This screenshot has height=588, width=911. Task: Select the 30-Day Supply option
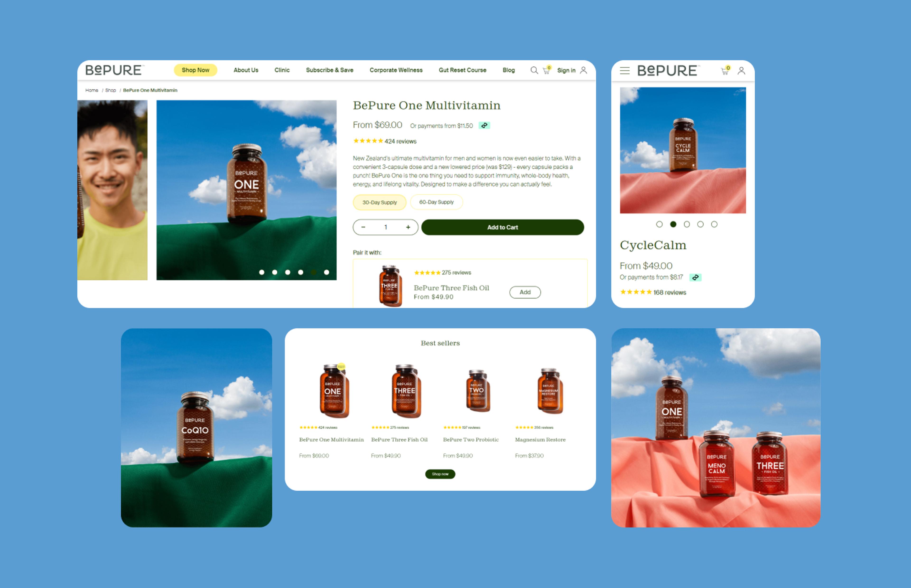[x=379, y=202]
